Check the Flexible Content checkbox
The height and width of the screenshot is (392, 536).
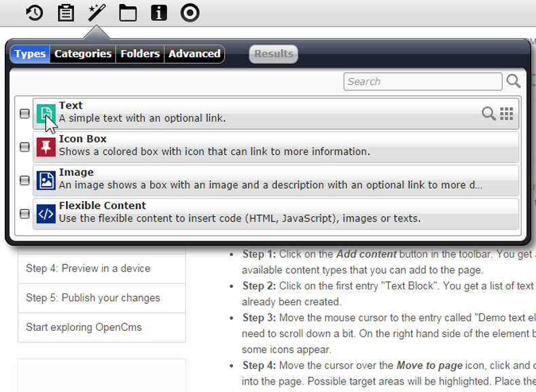pos(24,213)
